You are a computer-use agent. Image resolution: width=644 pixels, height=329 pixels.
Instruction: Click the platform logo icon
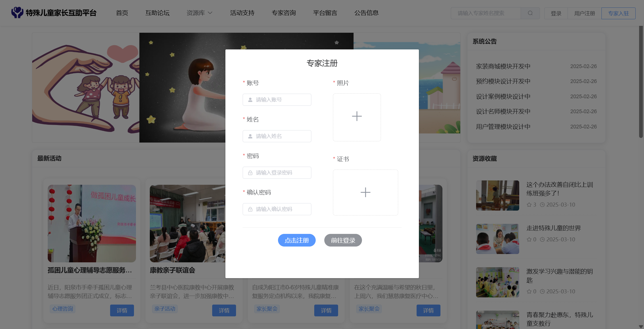point(17,13)
